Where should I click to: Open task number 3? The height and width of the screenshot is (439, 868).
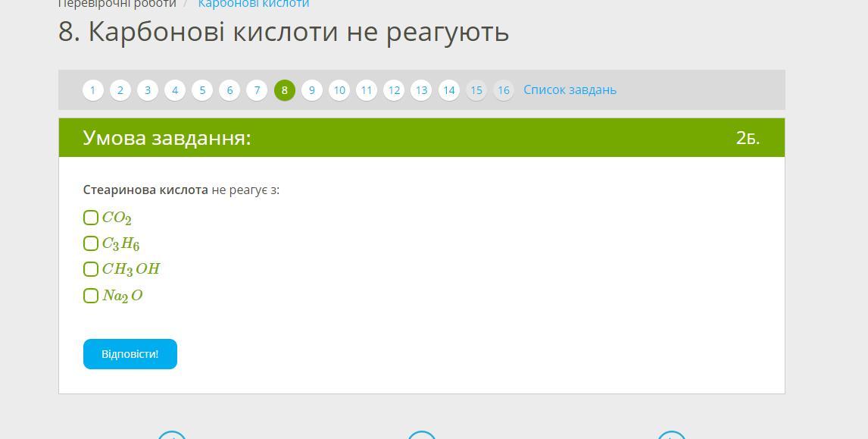coord(148,90)
